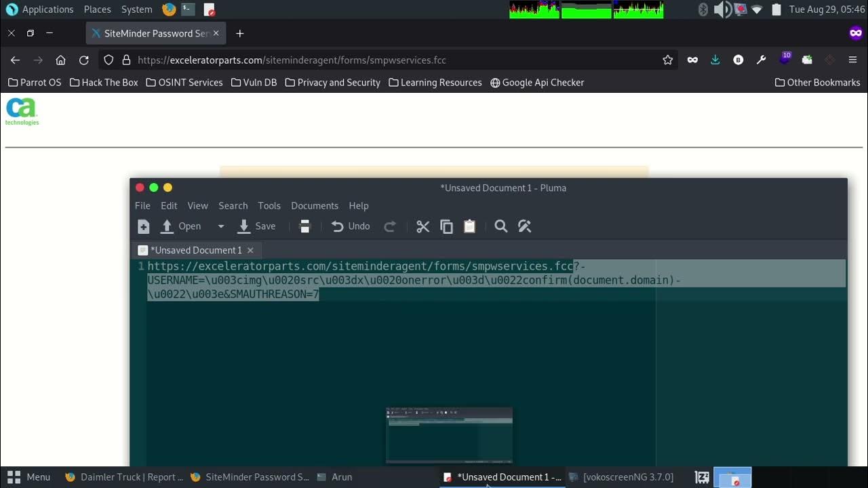Image resolution: width=868 pixels, height=488 pixels.
Task: Open the Parrot OS bookmarks folder
Action: click(35, 82)
